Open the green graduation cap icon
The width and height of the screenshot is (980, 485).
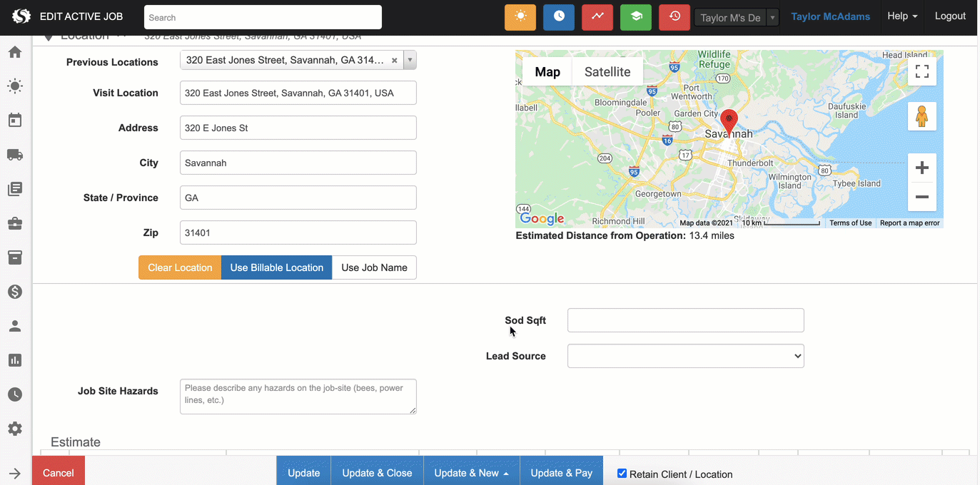tap(635, 17)
